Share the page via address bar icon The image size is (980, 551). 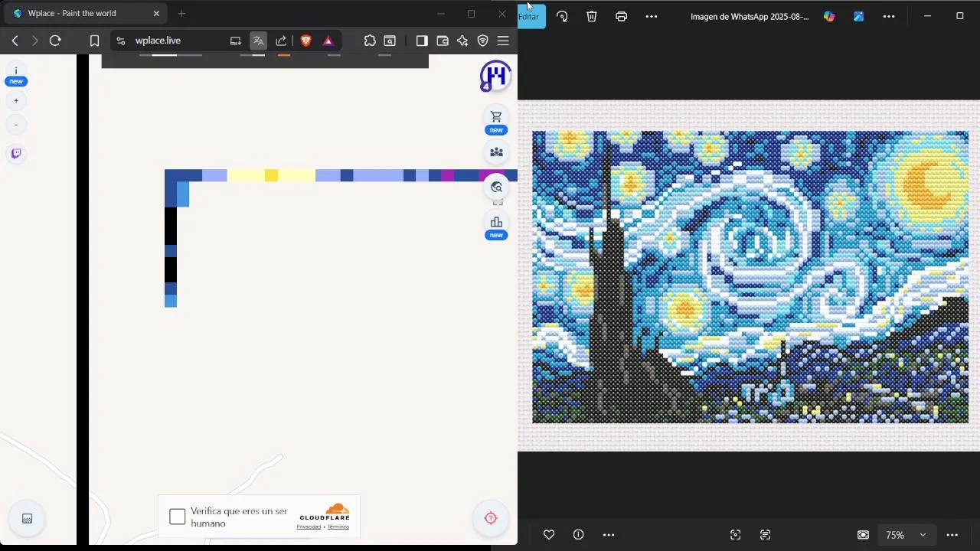tap(281, 41)
